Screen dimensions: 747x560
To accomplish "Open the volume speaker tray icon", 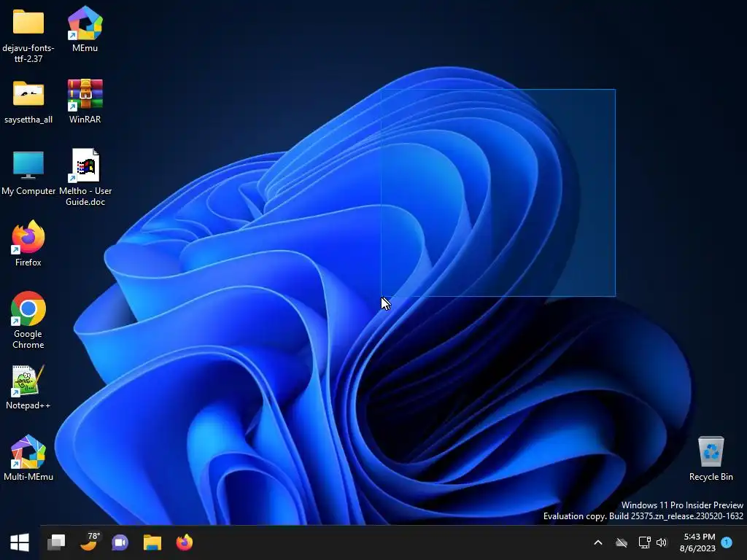I will pos(662,542).
